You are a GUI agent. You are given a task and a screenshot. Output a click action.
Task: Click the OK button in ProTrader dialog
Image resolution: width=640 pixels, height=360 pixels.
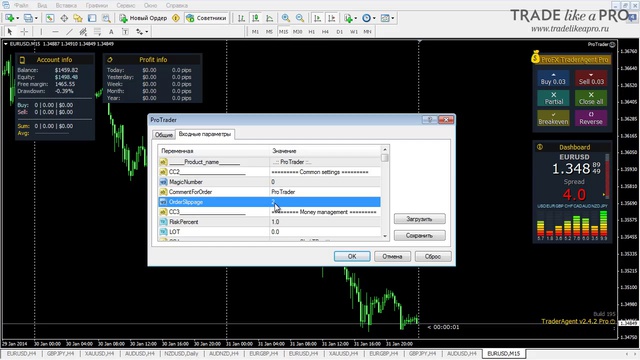[x=352, y=256]
